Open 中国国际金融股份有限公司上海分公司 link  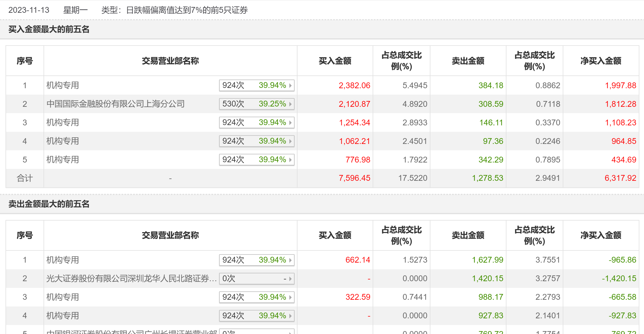(116, 104)
